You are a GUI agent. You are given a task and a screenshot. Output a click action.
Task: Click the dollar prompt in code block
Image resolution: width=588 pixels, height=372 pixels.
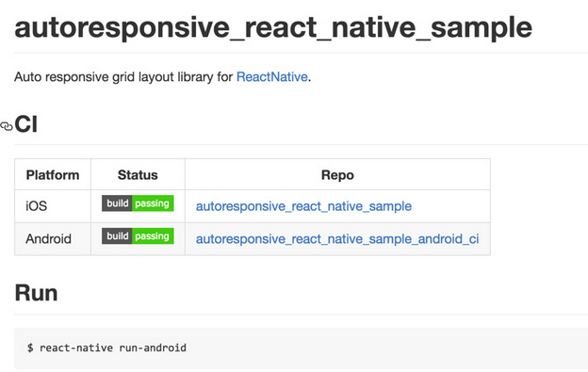click(30, 348)
